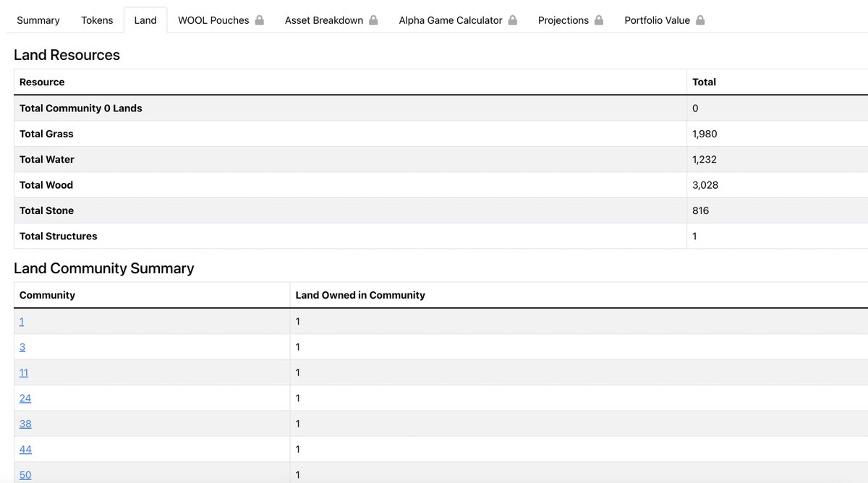868x483 pixels.
Task: Open community 11 details
Action: coord(23,372)
